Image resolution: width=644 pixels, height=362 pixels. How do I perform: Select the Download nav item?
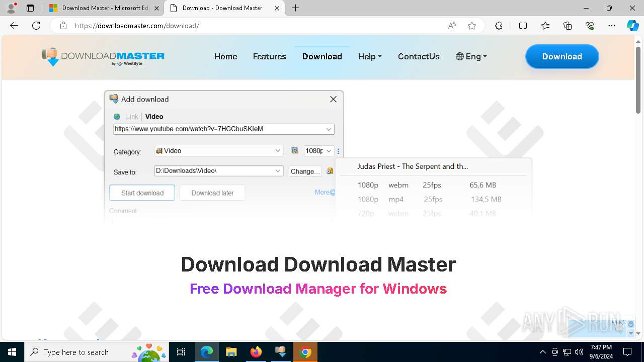[322, 56]
